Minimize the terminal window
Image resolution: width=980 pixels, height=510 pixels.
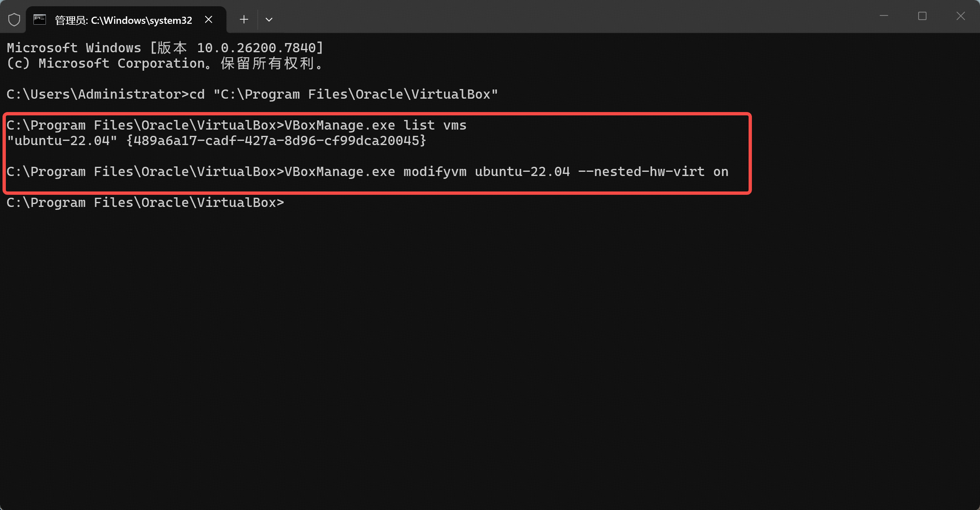884,16
